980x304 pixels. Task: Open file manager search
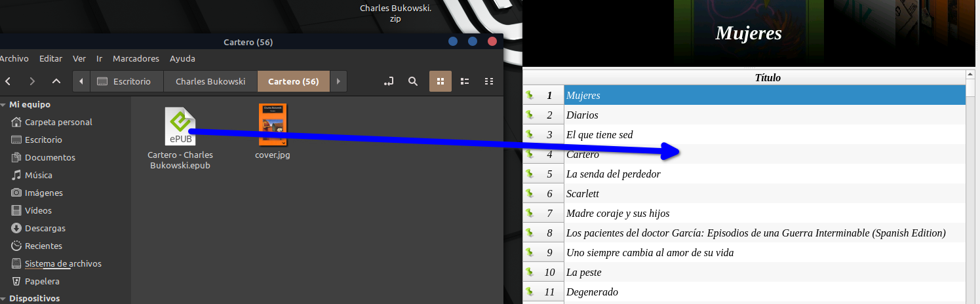click(413, 81)
